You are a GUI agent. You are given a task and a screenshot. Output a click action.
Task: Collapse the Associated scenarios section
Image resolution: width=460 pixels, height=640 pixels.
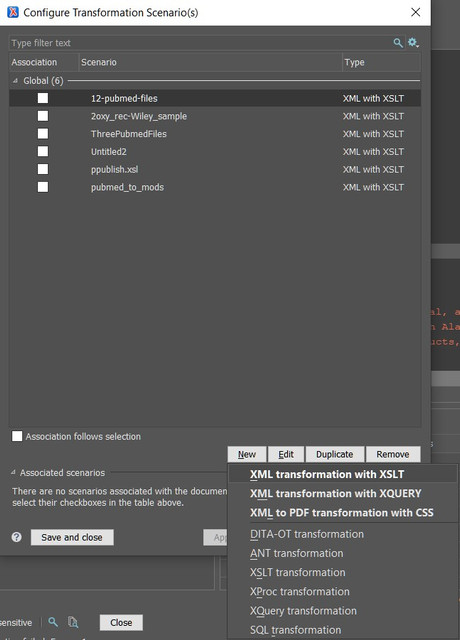pos(13,472)
